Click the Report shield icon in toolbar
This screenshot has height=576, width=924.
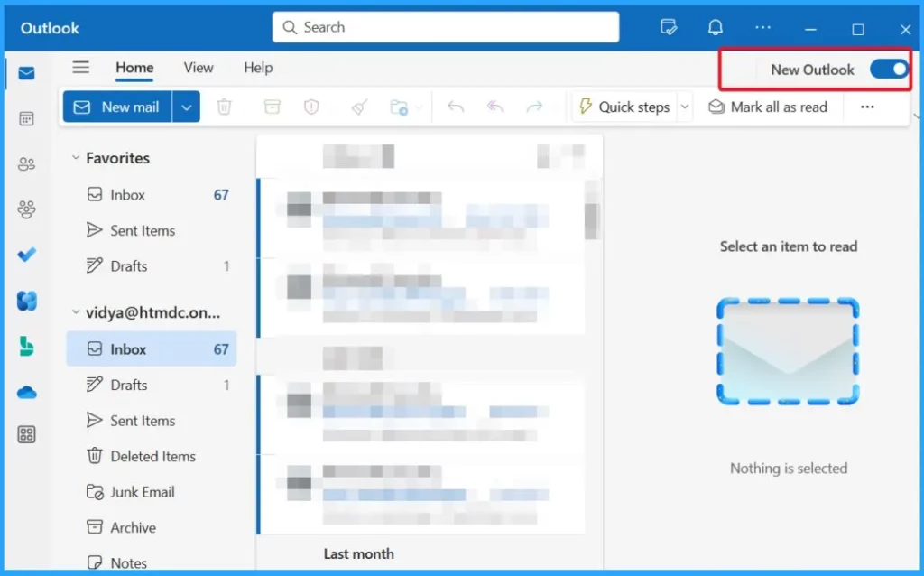[311, 107]
